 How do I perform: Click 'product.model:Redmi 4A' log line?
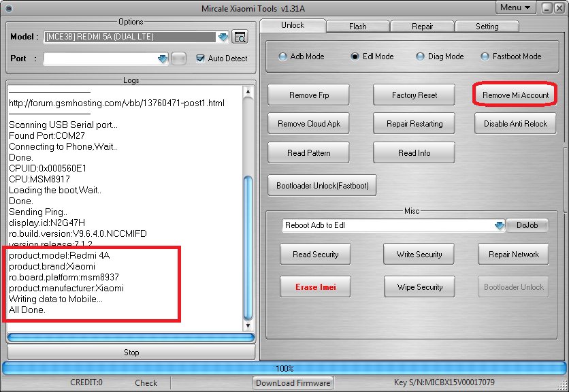tap(59, 255)
